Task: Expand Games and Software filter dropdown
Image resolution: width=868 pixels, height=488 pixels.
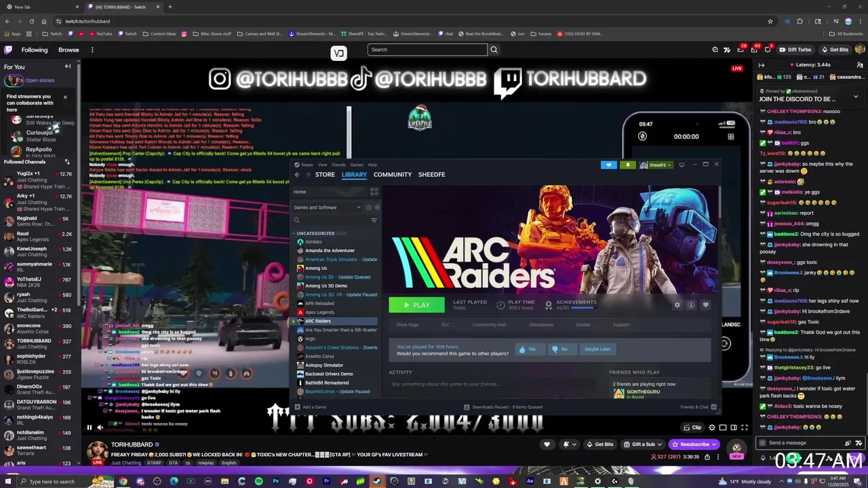Action: click(328, 207)
